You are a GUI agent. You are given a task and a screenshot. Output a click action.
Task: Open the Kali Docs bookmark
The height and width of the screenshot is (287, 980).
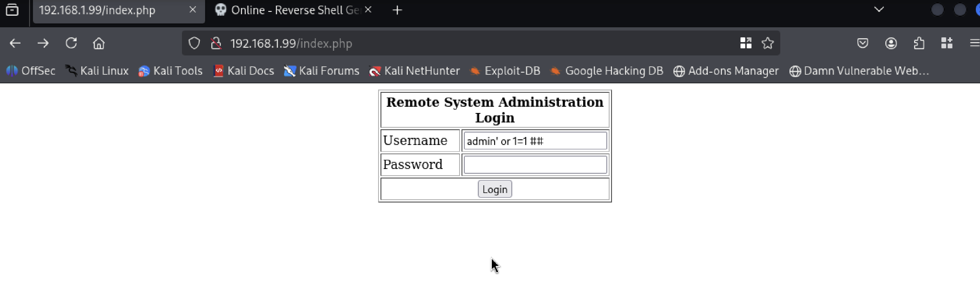[x=244, y=71]
